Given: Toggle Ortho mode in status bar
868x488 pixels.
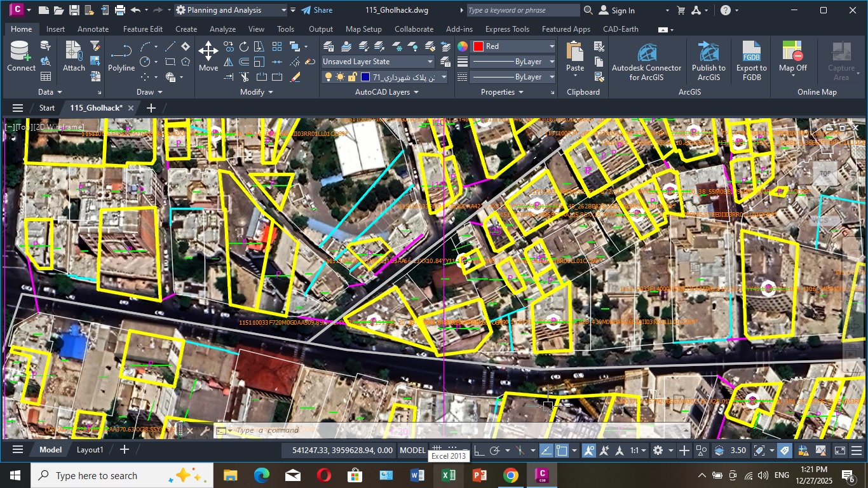Looking at the screenshot, I should [x=478, y=451].
